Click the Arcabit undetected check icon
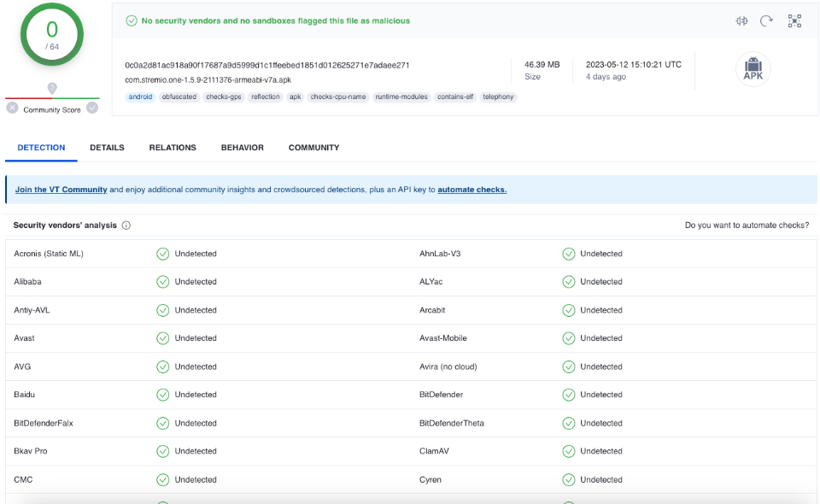Image resolution: width=820 pixels, height=504 pixels. [569, 311]
